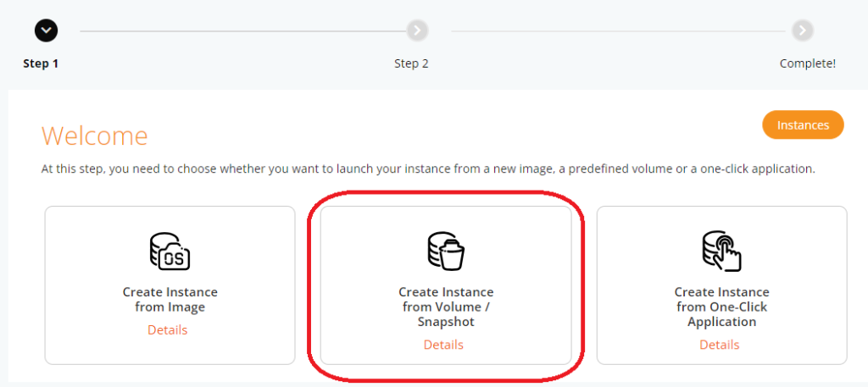
Task: Click the Step 2 arrow circle
Action: click(416, 30)
